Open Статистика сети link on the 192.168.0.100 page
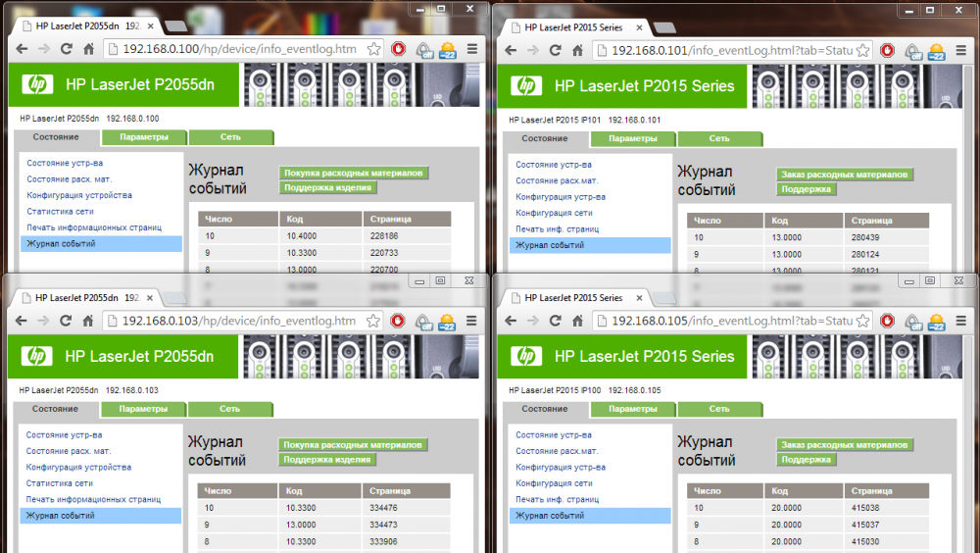Image resolution: width=980 pixels, height=553 pixels. (x=60, y=212)
